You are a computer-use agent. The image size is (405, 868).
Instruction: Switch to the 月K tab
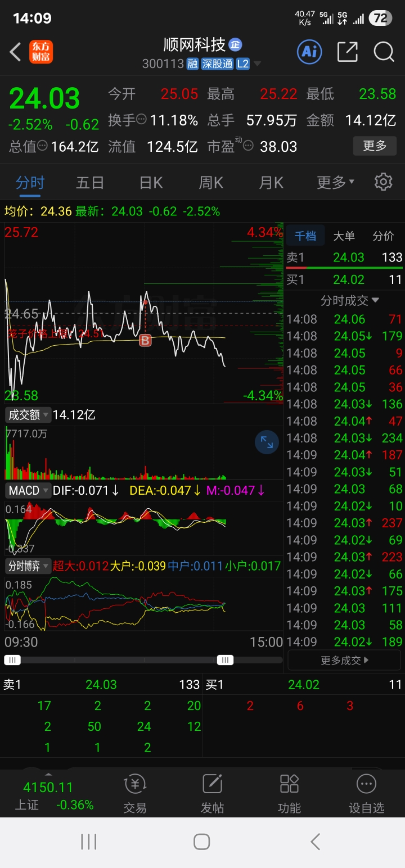point(271,182)
